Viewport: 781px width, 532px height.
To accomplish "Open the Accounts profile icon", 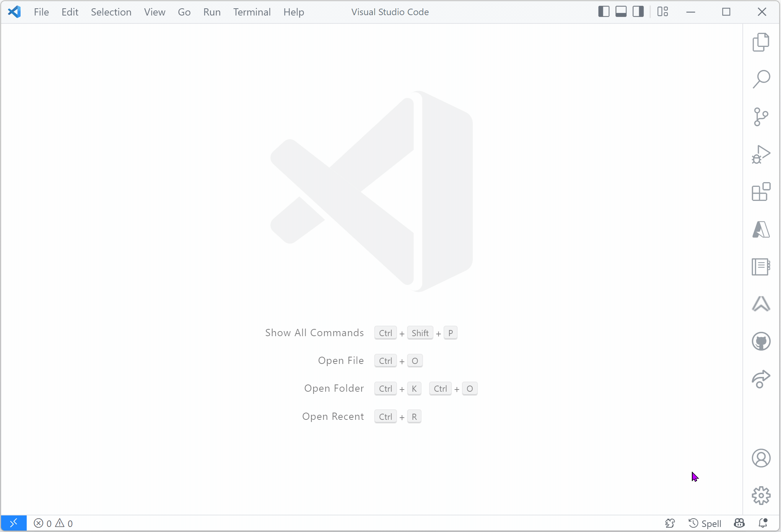I will [x=761, y=458].
